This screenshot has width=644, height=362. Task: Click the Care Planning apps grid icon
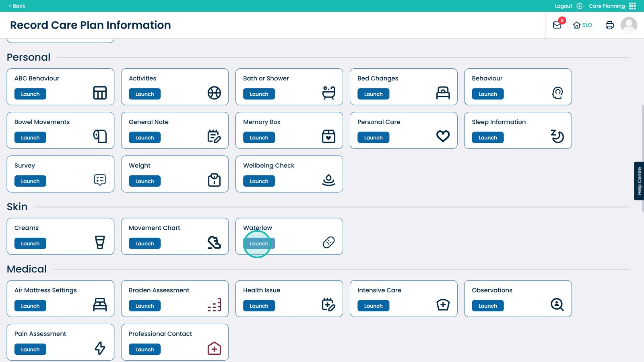[x=632, y=6]
